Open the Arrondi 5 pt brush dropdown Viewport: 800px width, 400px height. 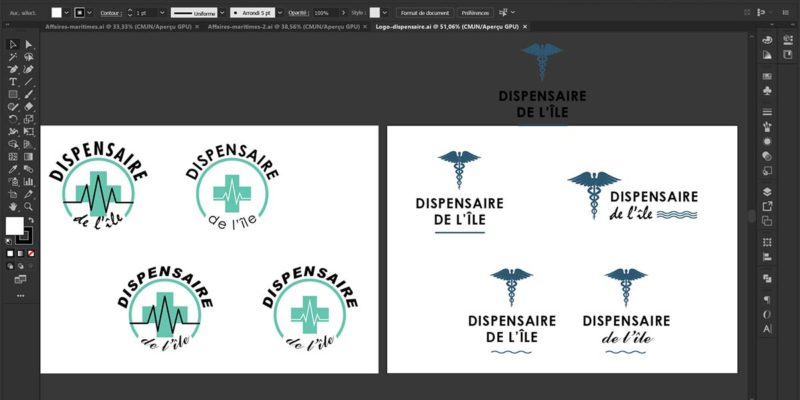coord(280,12)
